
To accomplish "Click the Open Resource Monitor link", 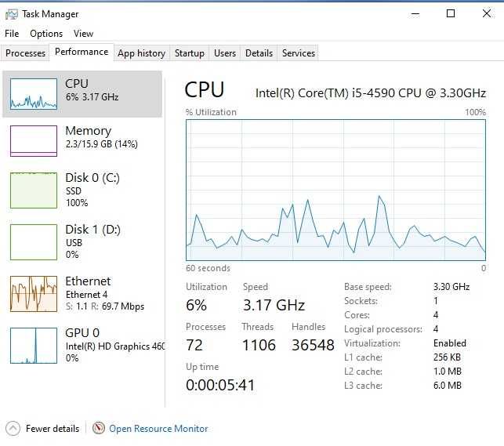I will (x=158, y=429).
